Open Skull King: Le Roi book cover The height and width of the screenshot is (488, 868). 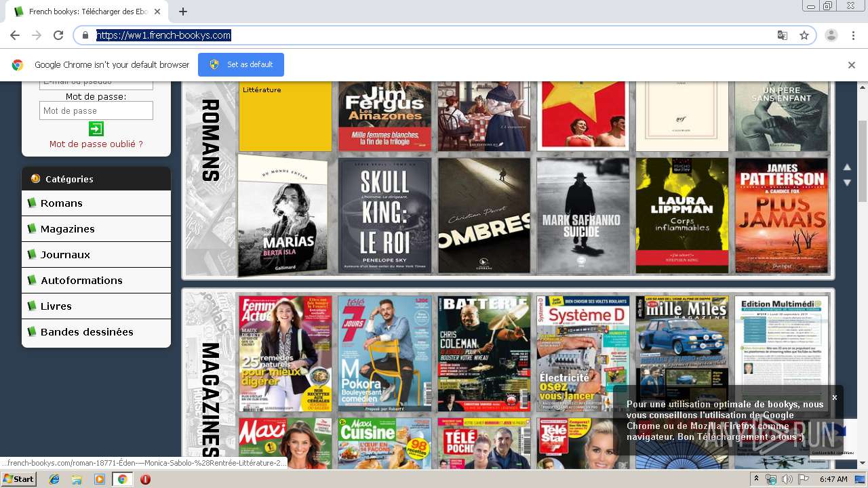pos(384,216)
